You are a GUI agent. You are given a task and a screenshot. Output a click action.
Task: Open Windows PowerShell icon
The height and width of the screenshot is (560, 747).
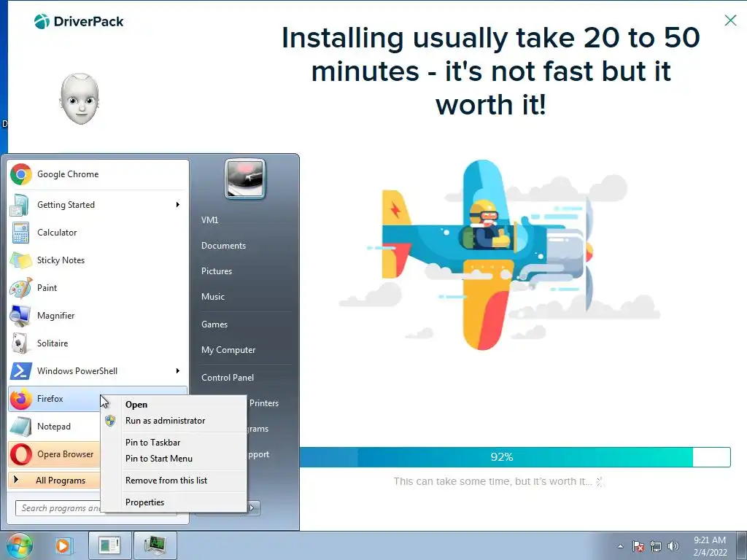tap(21, 371)
